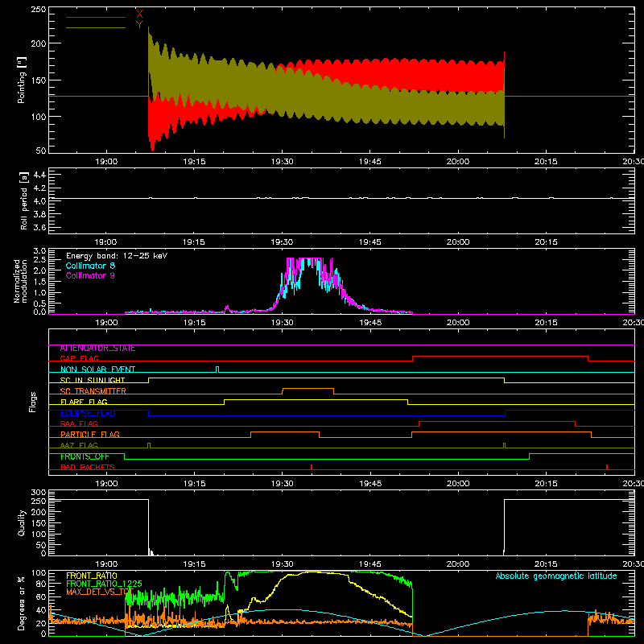
Task: Click the '200' Pointing panel tick label
Action: (x=39, y=43)
